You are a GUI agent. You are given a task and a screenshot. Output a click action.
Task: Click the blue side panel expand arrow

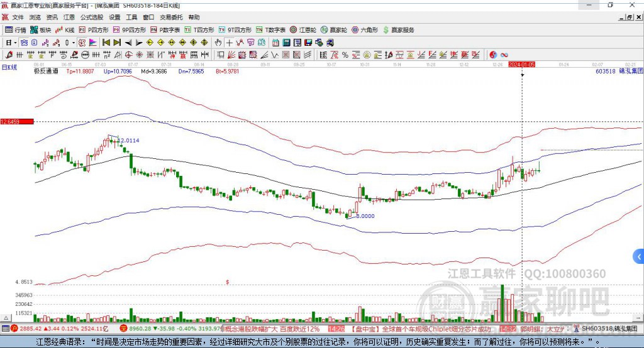639,257
